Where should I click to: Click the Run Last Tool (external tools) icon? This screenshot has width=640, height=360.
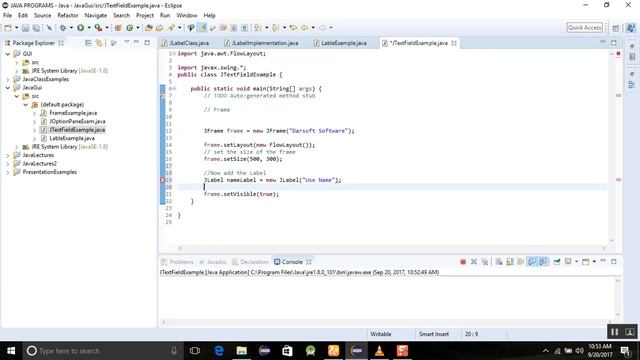(x=98, y=28)
